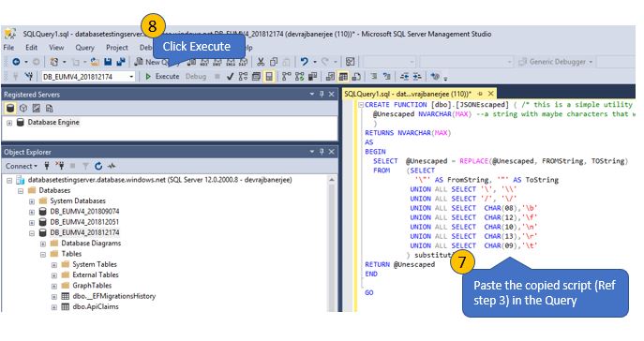
Task: Collapse the Databases folder node
Action: pos(21,191)
